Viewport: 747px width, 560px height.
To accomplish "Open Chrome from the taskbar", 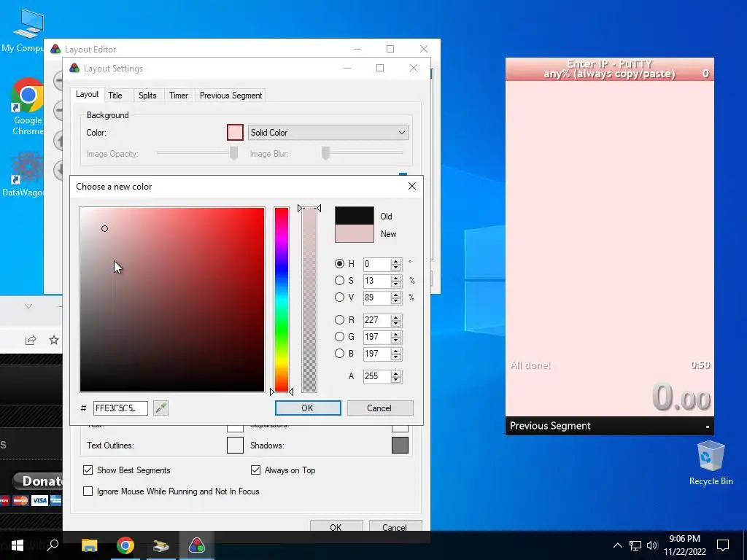I will [x=125, y=545].
